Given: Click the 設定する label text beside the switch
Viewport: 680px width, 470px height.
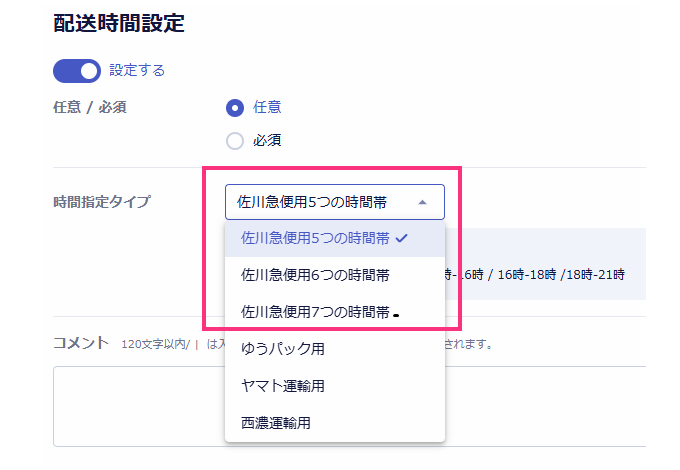Looking at the screenshot, I should 137,70.
